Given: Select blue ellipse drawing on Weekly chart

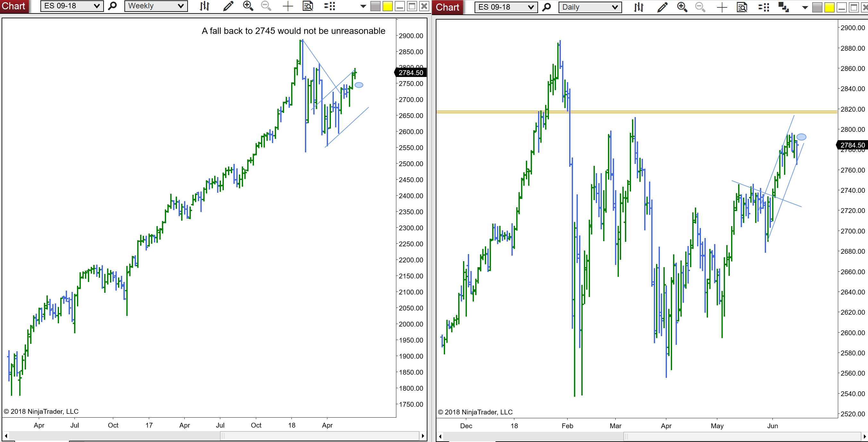Looking at the screenshot, I should 359,85.
